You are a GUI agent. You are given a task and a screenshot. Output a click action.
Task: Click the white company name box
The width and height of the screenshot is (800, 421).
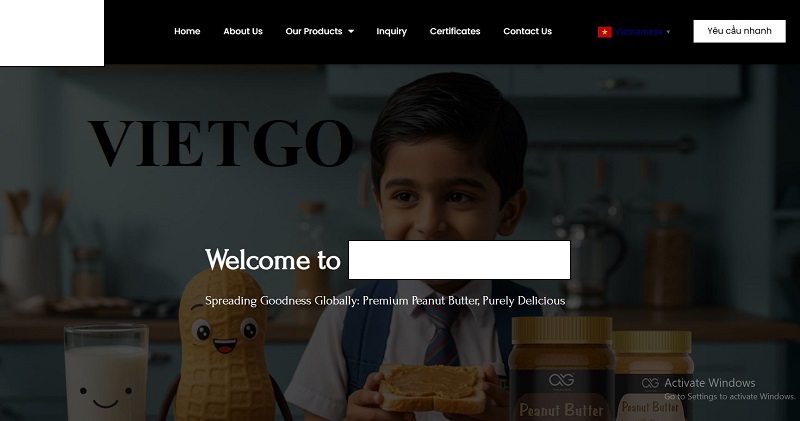pyautogui.click(x=459, y=260)
